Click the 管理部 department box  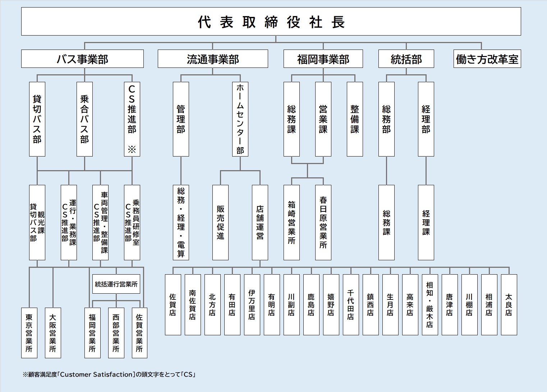pyautogui.click(x=181, y=119)
